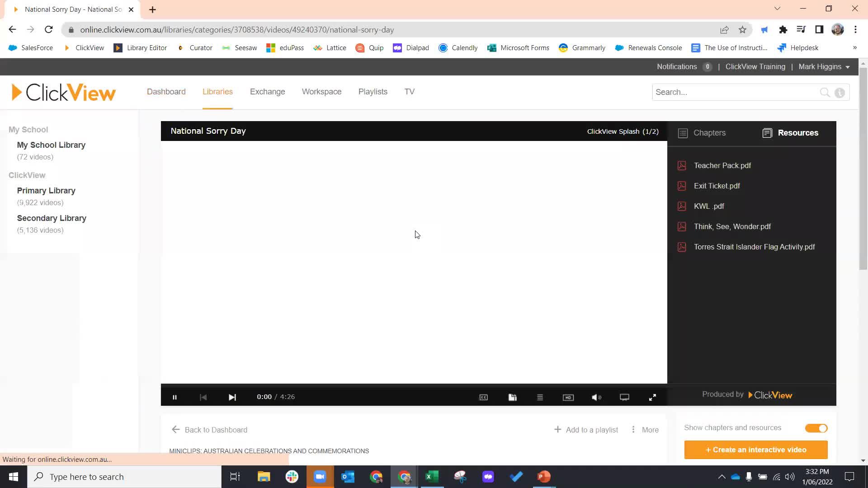Switch to the Chapters tab
This screenshot has height=488, width=868.
coord(709,133)
